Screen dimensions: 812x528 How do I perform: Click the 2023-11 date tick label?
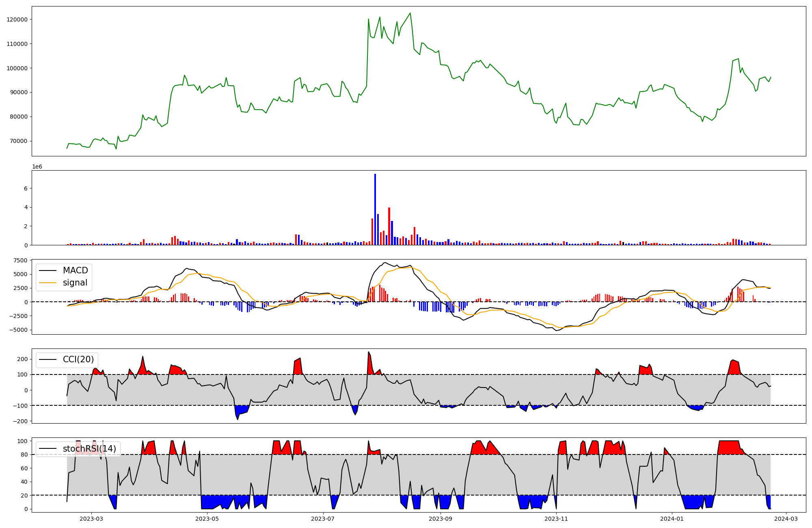(556, 519)
